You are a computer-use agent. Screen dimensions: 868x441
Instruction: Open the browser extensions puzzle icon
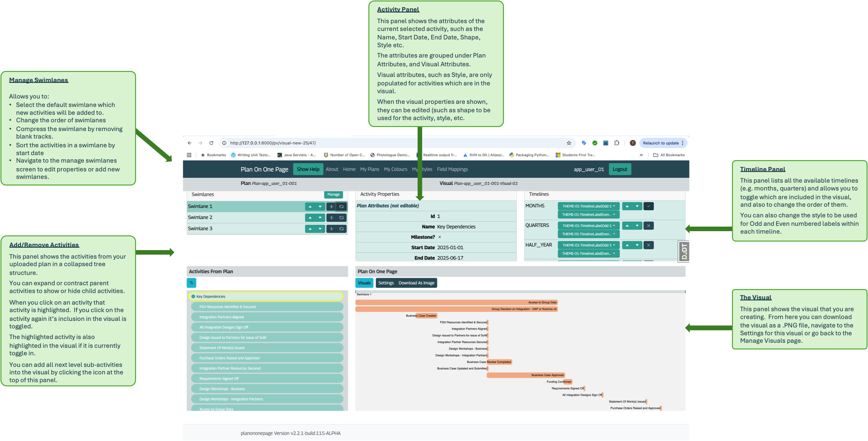point(617,143)
